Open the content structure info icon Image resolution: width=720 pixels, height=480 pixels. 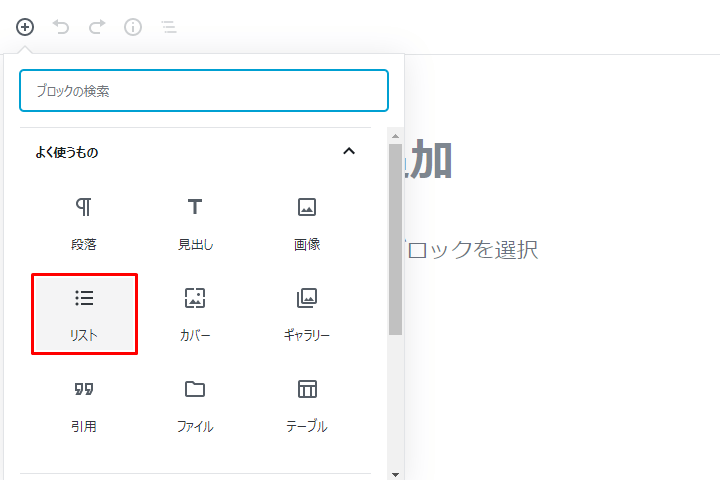pyautogui.click(x=133, y=27)
